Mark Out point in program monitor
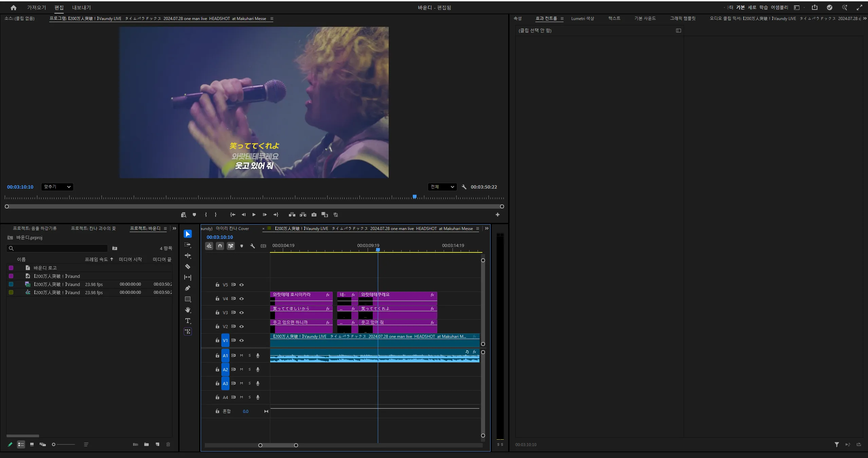This screenshot has width=868, height=458. coord(216,215)
